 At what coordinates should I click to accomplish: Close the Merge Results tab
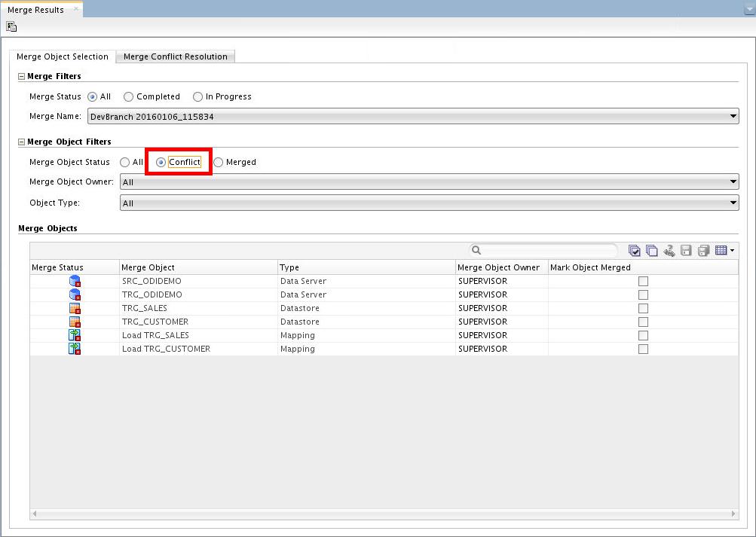[75, 9]
